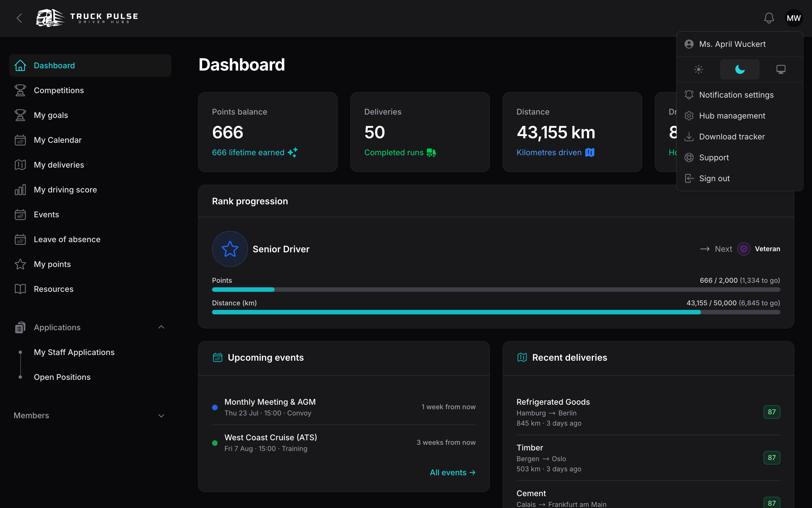The image size is (812, 508).
Task: Click the Timber delivery title
Action: coord(529,448)
